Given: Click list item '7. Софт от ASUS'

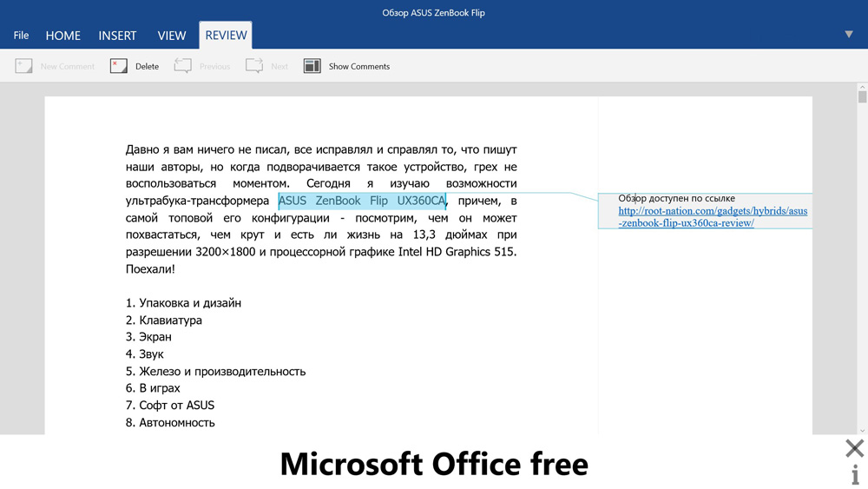Looking at the screenshot, I should coord(170,406).
